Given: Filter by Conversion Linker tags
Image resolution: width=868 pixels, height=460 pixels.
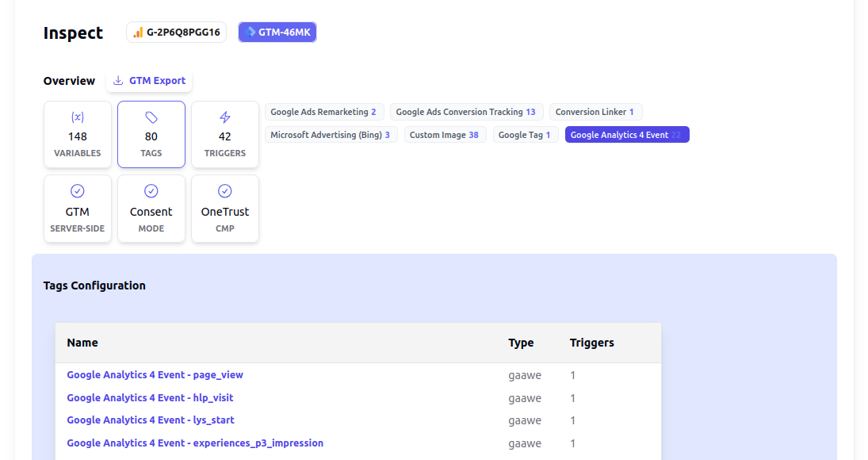Looking at the screenshot, I should point(595,112).
